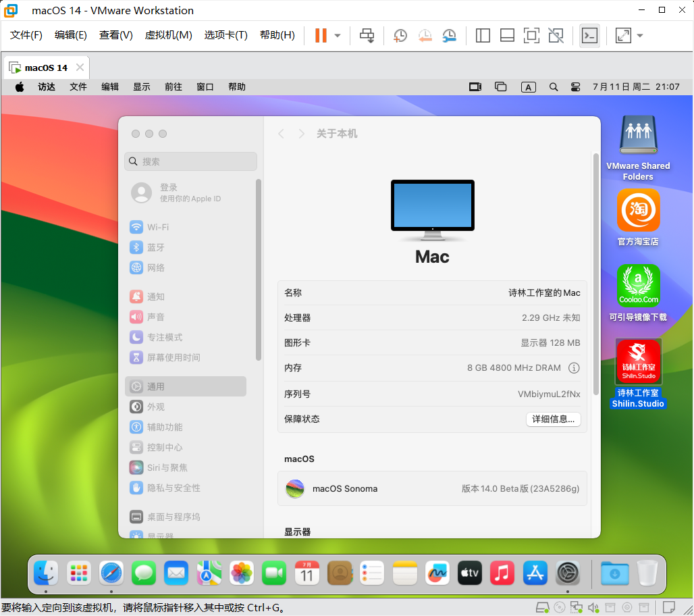Click the serial number VMbiymuL2fNx

[549, 394]
